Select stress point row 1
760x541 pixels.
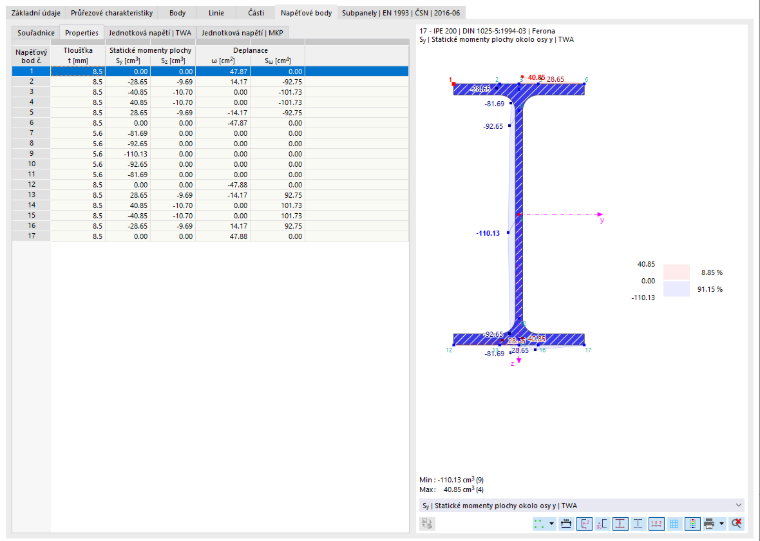[x=210, y=71]
